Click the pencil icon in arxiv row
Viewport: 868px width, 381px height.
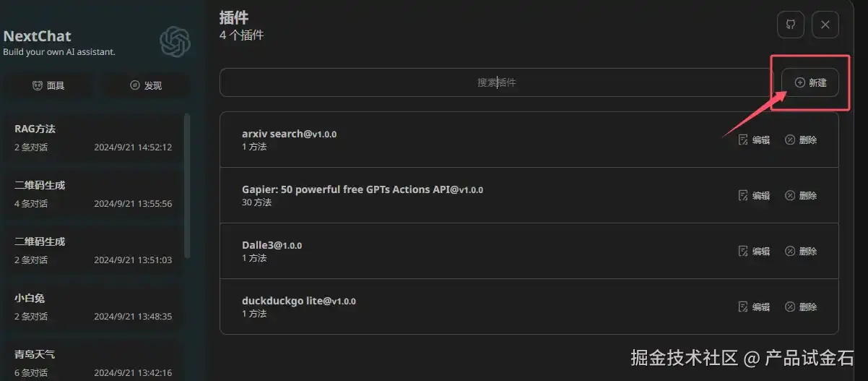click(x=742, y=140)
